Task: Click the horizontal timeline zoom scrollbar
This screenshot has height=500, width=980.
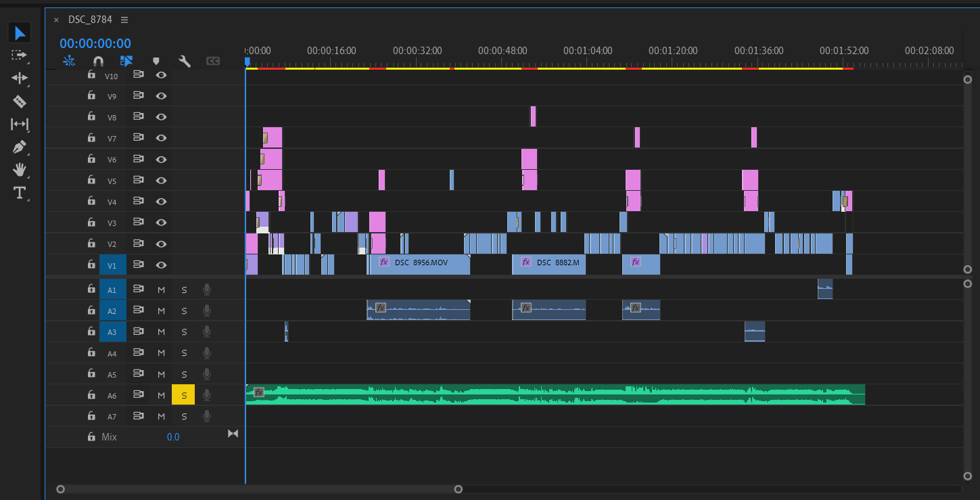Action: pyautogui.click(x=259, y=488)
